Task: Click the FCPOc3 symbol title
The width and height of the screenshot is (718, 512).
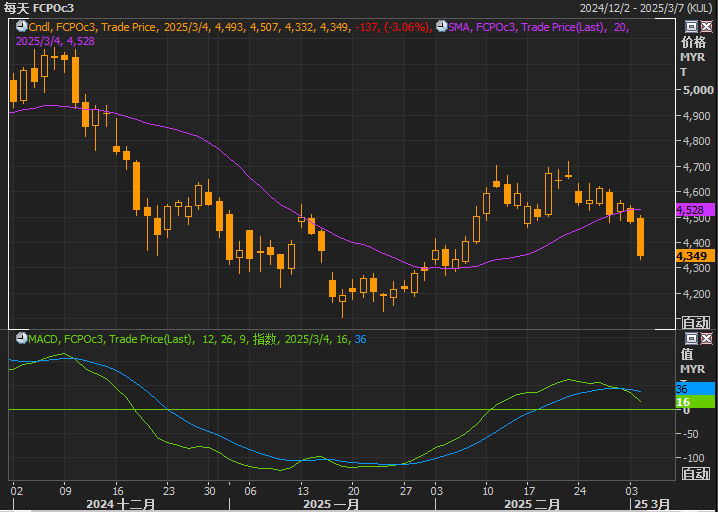Action: click(54, 8)
